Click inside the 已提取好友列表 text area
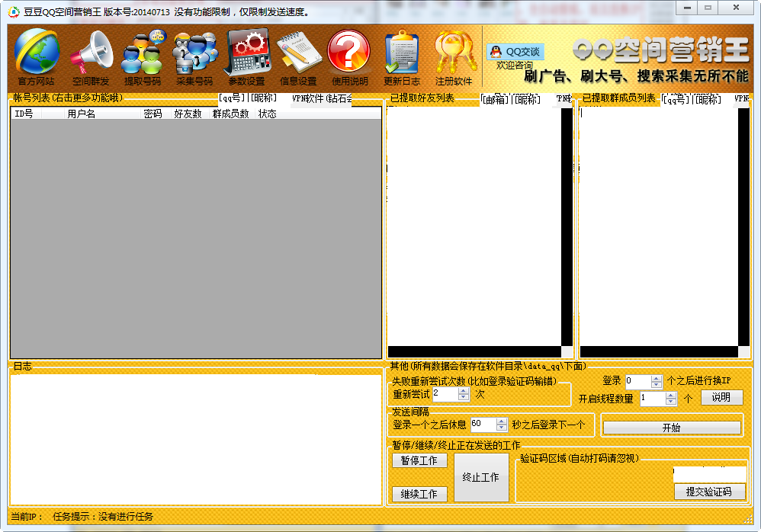The width and height of the screenshot is (761, 532). click(474, 226)
